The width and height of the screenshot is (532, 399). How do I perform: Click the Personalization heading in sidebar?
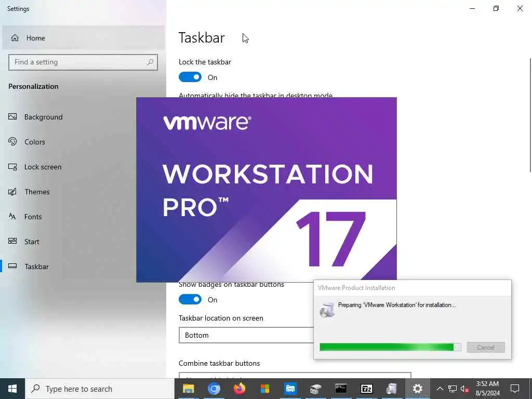(x=33, y=87)
